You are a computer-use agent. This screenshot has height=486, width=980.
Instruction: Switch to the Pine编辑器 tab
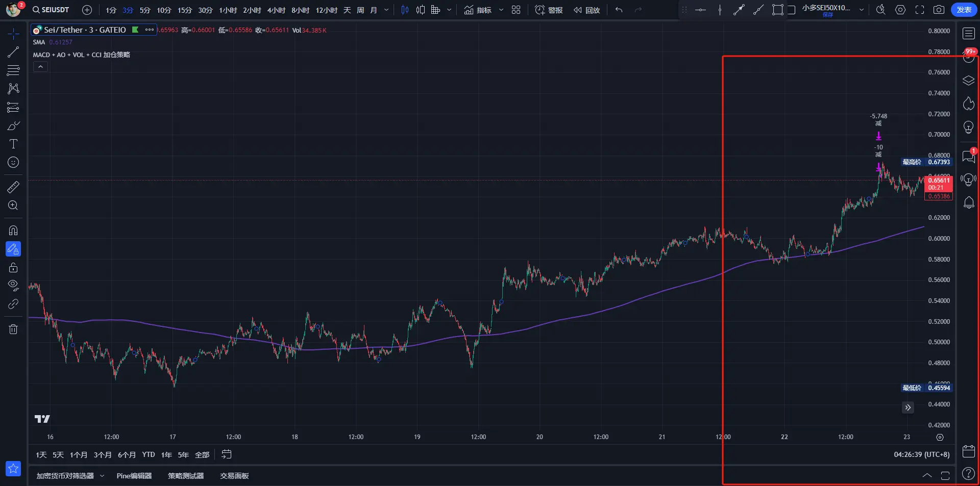tap(134, 476)
